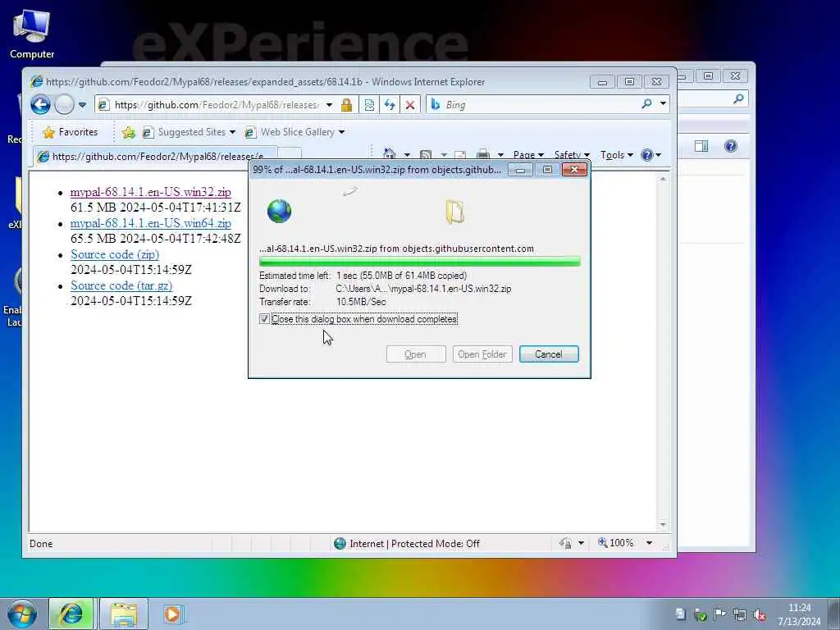Open the Favorites star button
The height and width of the screenshot is (630, 840).
pos(71,132)
